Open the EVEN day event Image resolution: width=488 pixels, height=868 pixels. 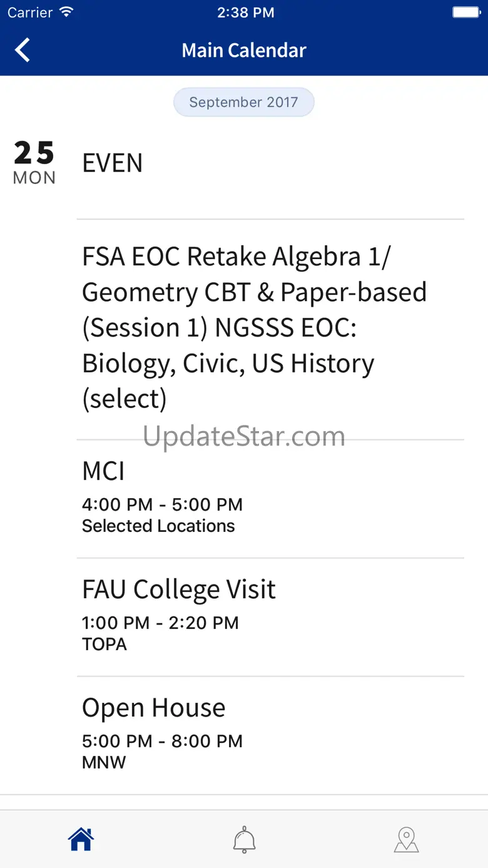pos(113,163)
